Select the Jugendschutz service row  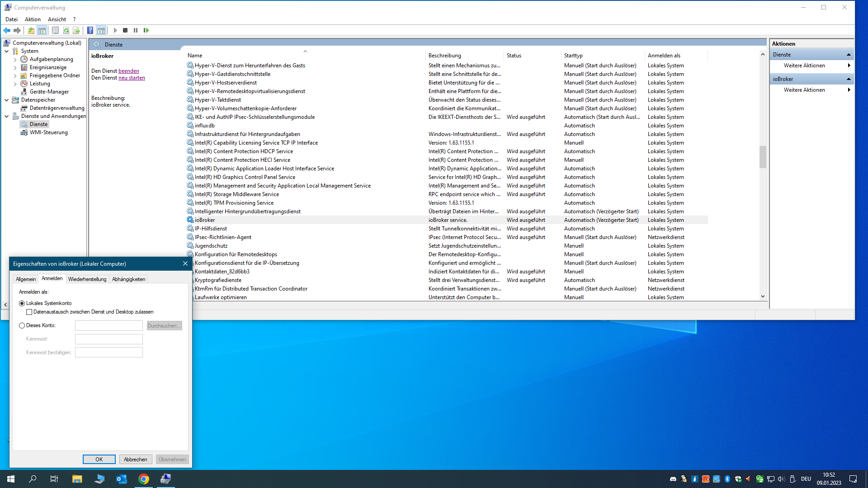tap(447, 246)
